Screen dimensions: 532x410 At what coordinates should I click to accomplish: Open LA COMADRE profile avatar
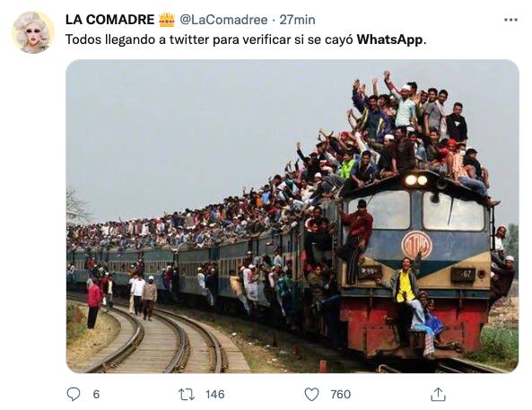pos(33,32)
